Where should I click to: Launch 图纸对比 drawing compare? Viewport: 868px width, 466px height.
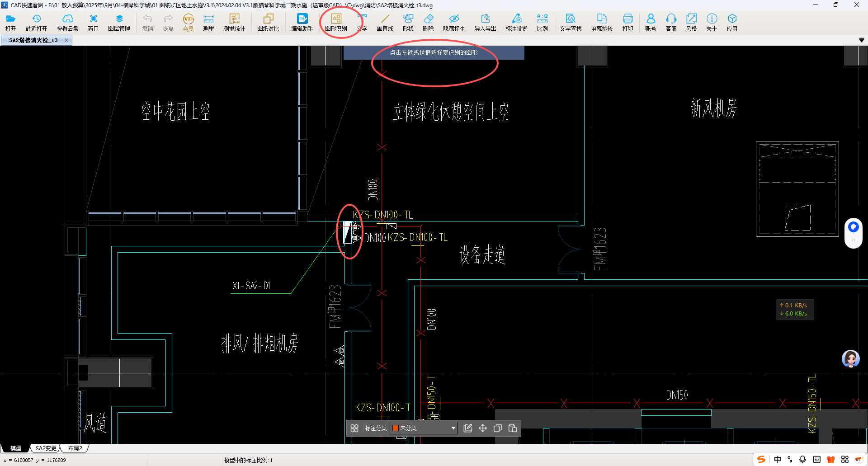(268, 22)
